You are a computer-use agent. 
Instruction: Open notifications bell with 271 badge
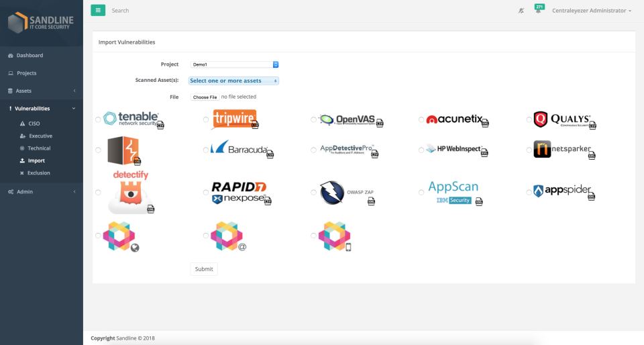pyautogui.click(x=539, y=9)
